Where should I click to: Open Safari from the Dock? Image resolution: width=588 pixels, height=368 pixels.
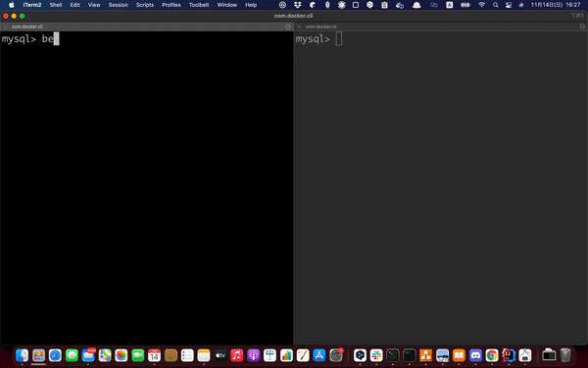(55, 355)
